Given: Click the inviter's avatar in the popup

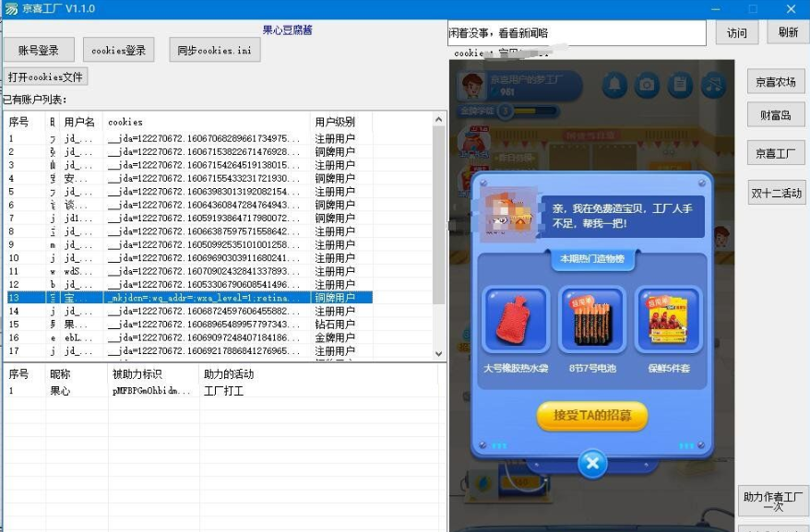Looking at the screenshot, I should [x=509, y=214].
